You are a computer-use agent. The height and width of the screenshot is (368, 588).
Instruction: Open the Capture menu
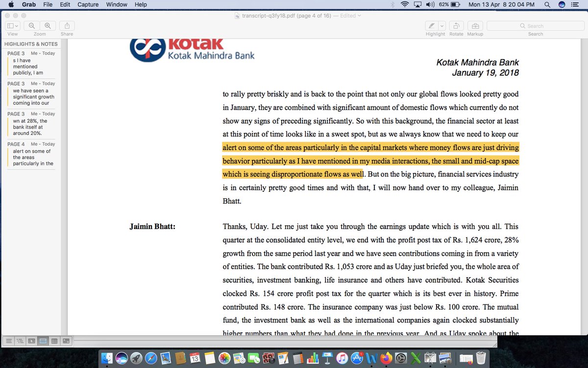(x=88, y=4)
